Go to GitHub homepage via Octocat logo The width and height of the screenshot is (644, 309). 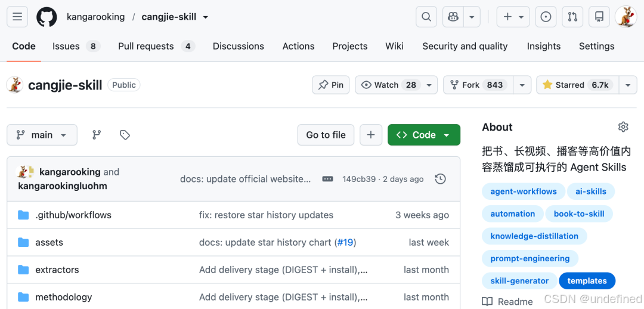(47, 17)
